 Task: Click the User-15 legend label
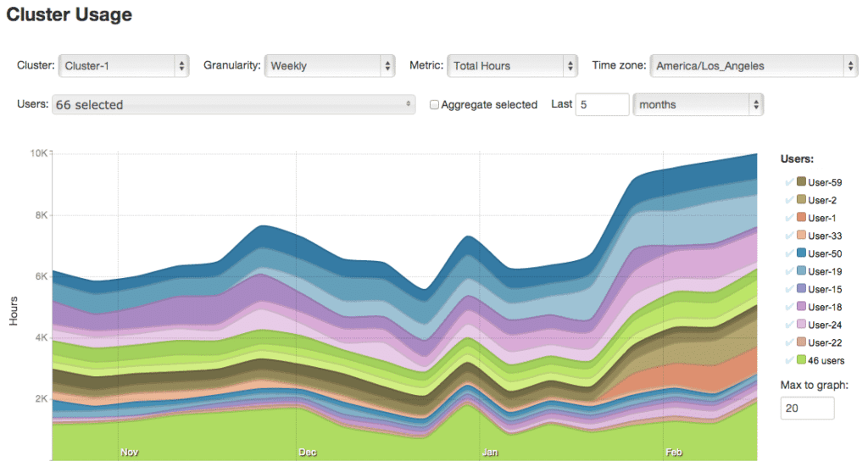pos(825,289)
